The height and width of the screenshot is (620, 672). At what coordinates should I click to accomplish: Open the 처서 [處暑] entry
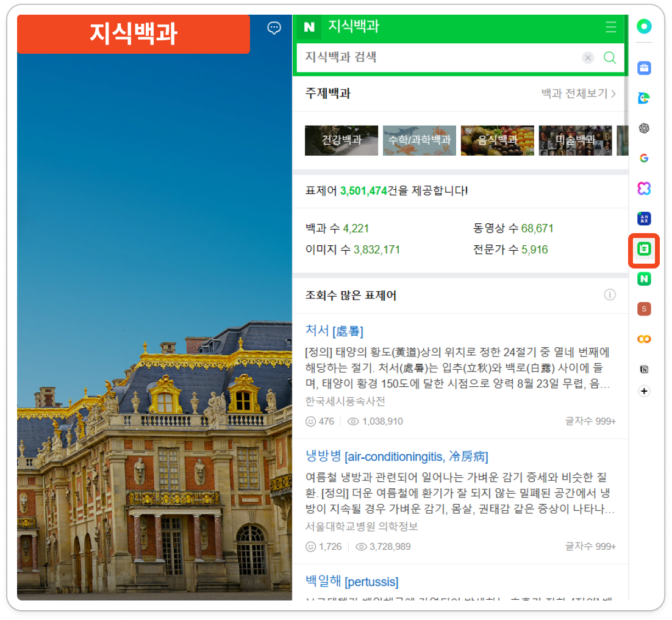point(334,331)
